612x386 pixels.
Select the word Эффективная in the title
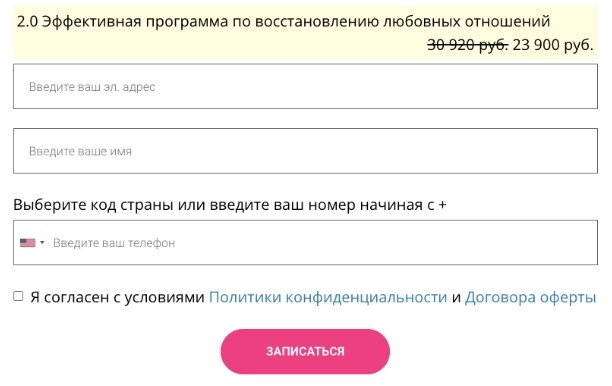(91, 21)
